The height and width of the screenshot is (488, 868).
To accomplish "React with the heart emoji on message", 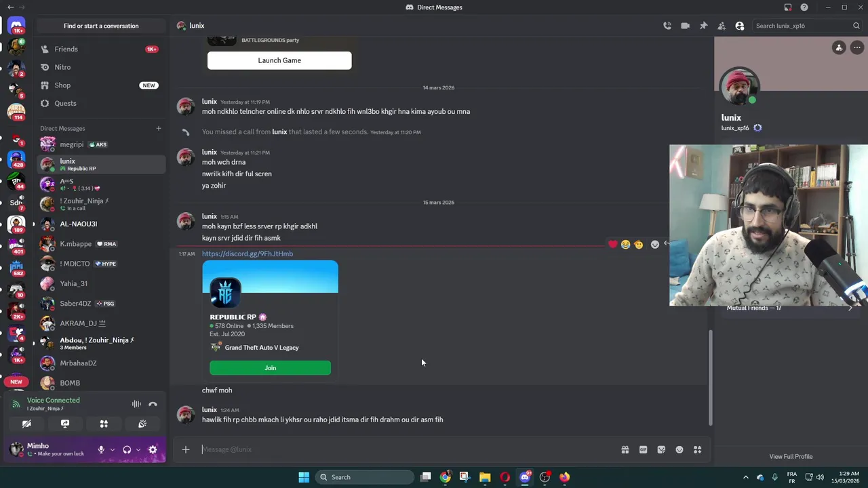I will click(613, 244).
